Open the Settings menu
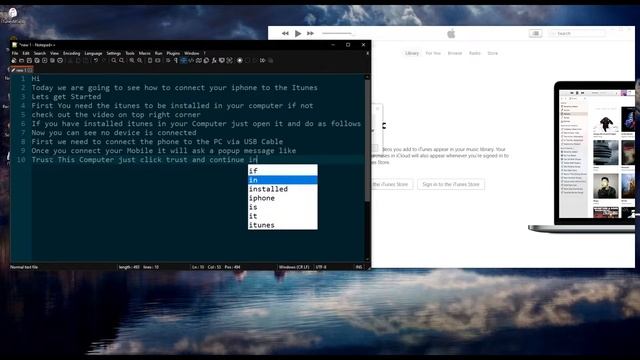The height and width of the screenshot is (360, 640). click(x=113, y=53)
